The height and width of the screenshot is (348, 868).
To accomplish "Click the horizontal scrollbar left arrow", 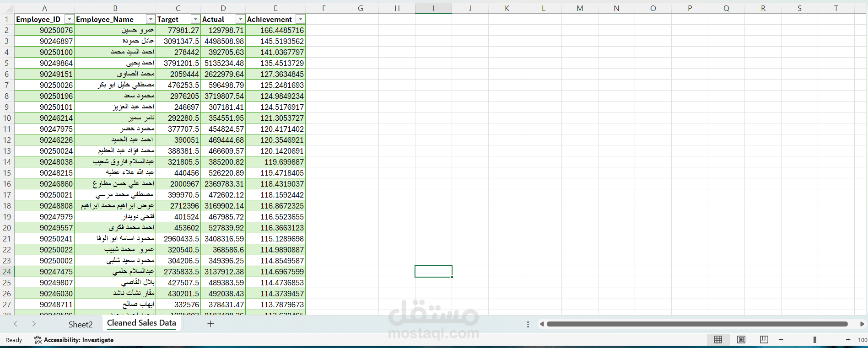I will point(542,324).
